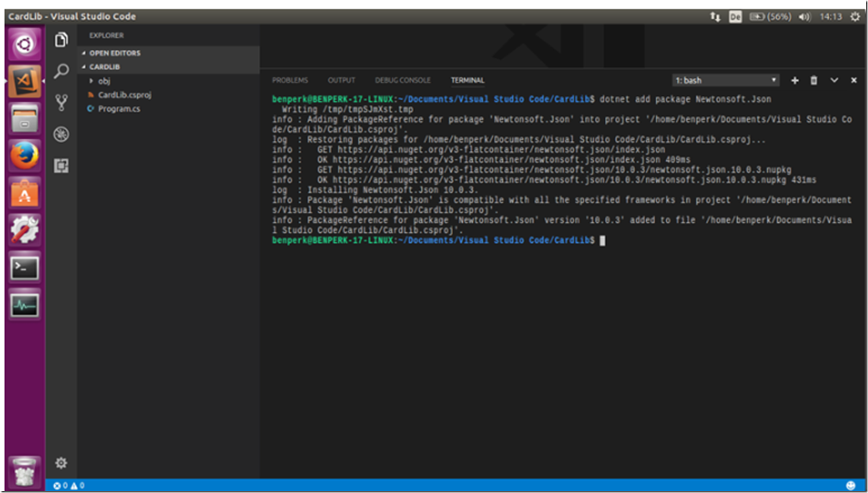Switch to the PROBLEMS tab
Viewport: 868px width, 493px height.
290,80
